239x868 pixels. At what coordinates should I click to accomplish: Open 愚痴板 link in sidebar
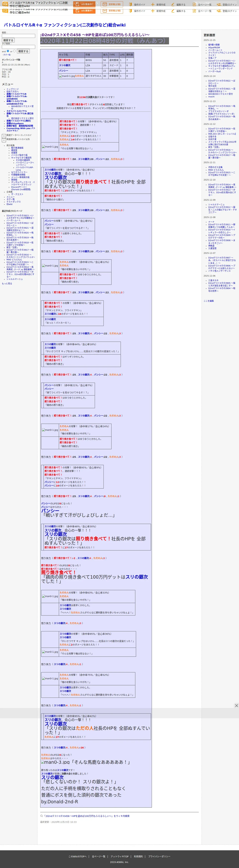14,180
